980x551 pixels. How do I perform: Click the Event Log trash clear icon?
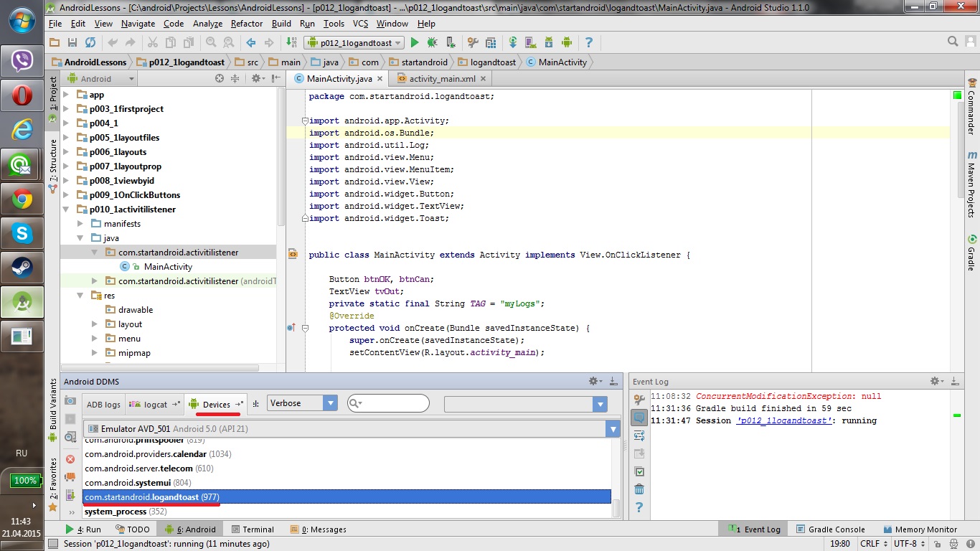pos(639,489)
